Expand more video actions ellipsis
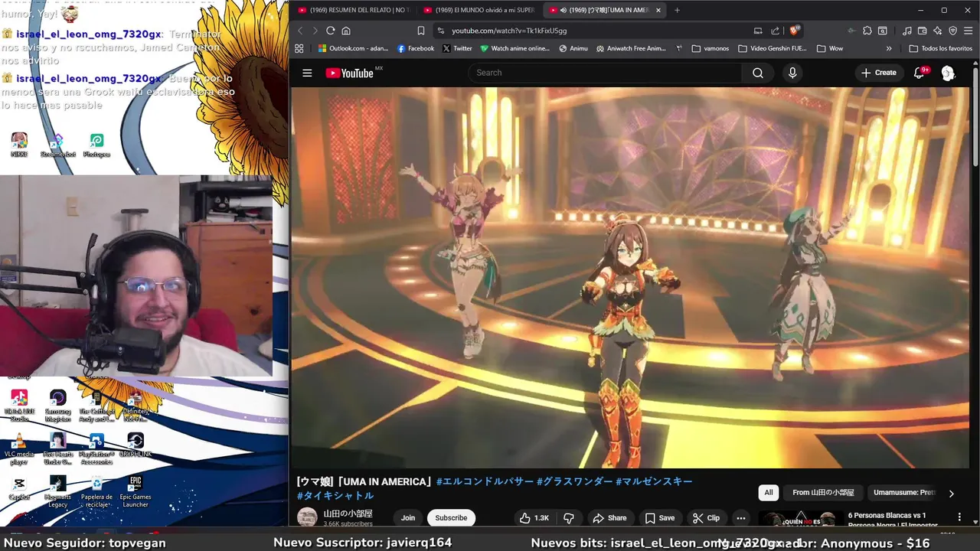Screen dimensions: 980x551 pyautogui.click(x=740, y=518)
